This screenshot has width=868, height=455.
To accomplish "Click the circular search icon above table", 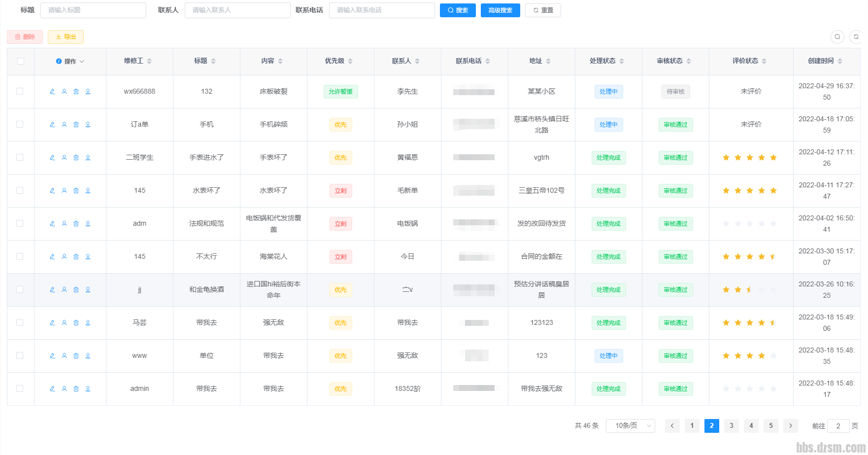I will point(837,37).
